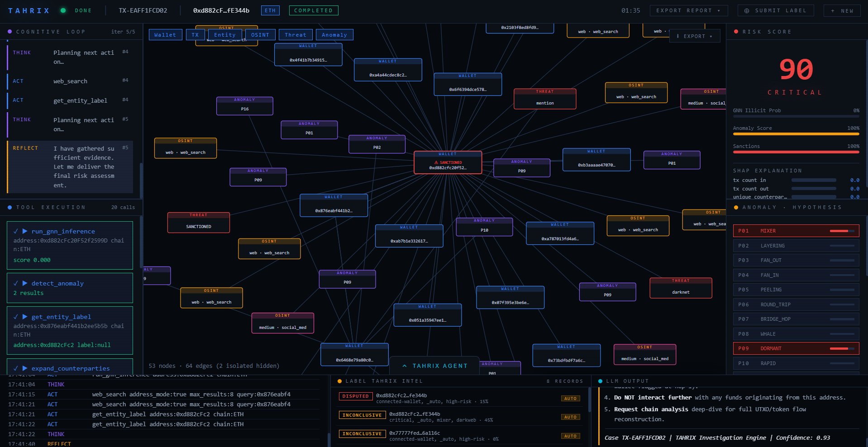The image size is (868, 447).
Task: Click the 0xd882cF…fE344b address in header
Action: click(221, 10)
